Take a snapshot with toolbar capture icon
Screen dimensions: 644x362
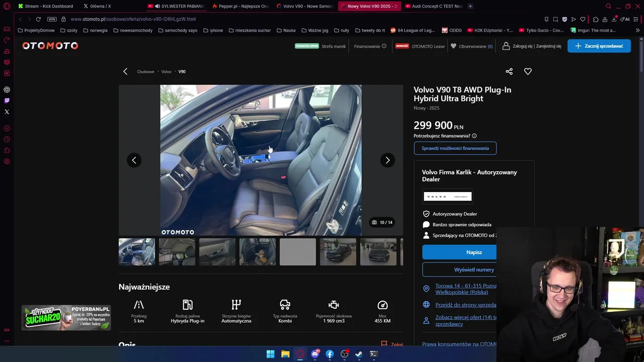coord(555,19)
